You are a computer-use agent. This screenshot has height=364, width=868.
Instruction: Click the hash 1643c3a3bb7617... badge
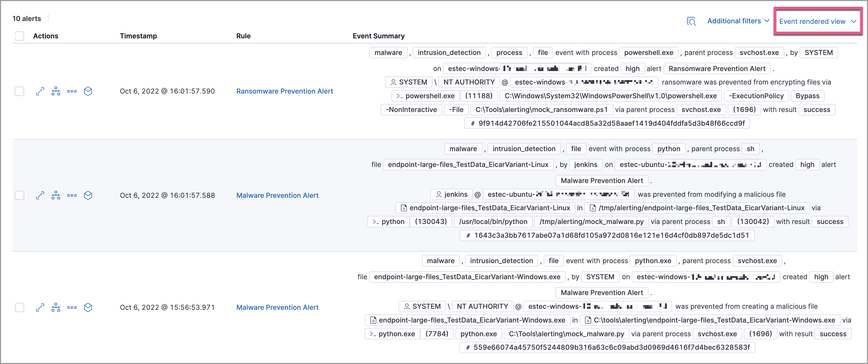click(607, 236)
